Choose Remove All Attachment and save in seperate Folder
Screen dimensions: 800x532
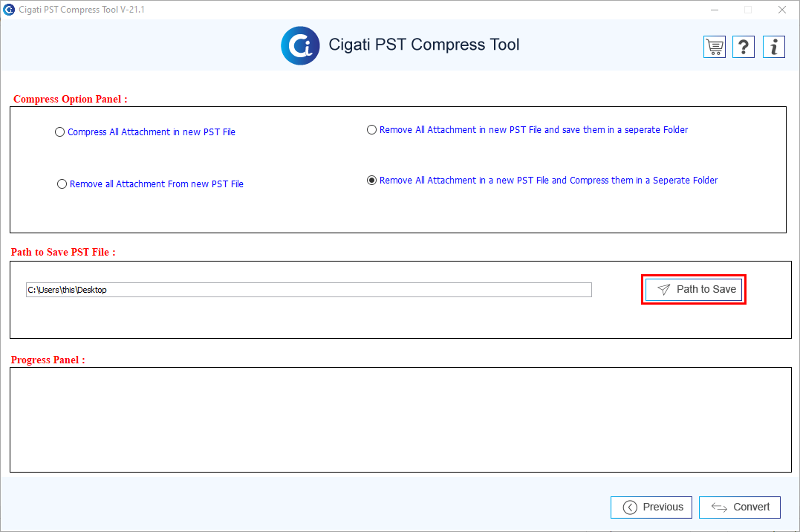pyautogui.click(x=527, y=130)
